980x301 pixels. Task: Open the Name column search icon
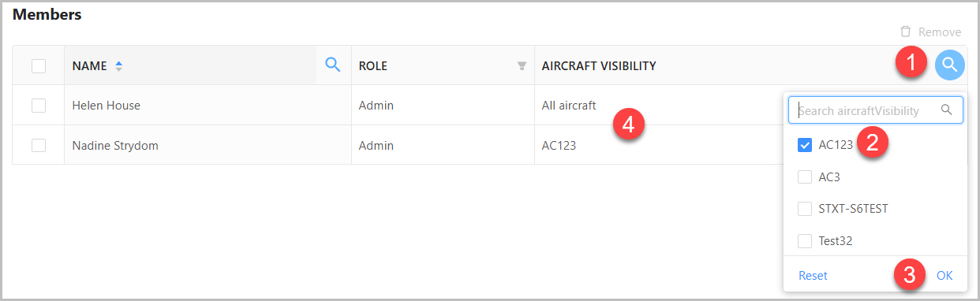pyautogui.click(x=333, y=65)
